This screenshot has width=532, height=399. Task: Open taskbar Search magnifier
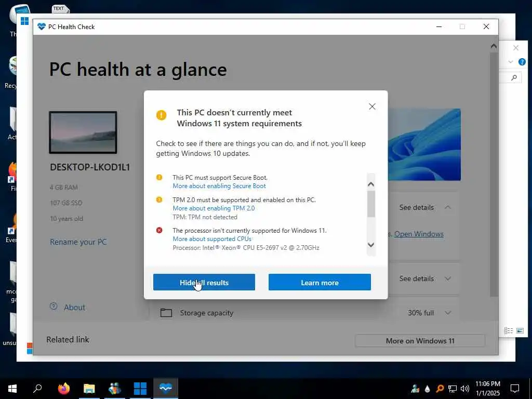click(x=37, y=389)
